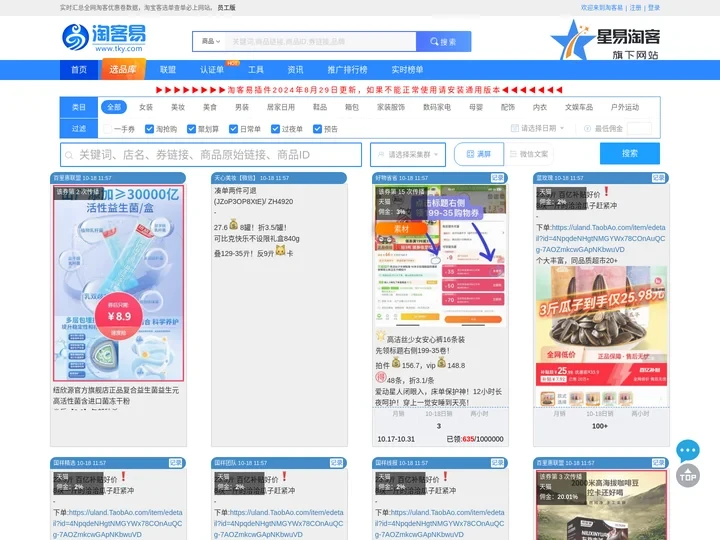Select the 女装 category
The image size is (720, 540).
146,107
